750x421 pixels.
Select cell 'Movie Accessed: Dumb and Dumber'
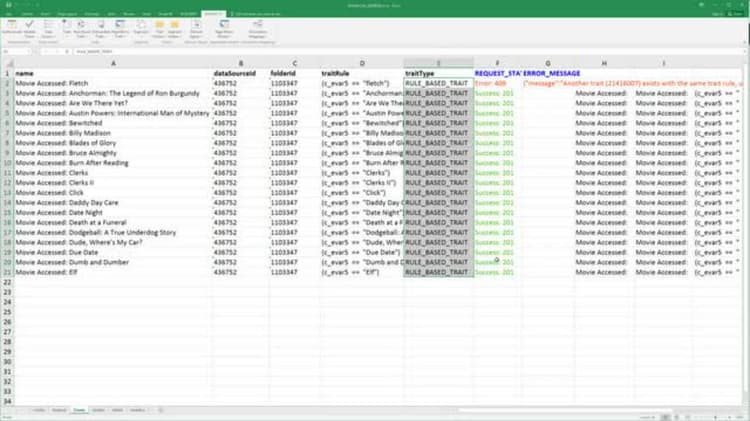coord(113,262)
